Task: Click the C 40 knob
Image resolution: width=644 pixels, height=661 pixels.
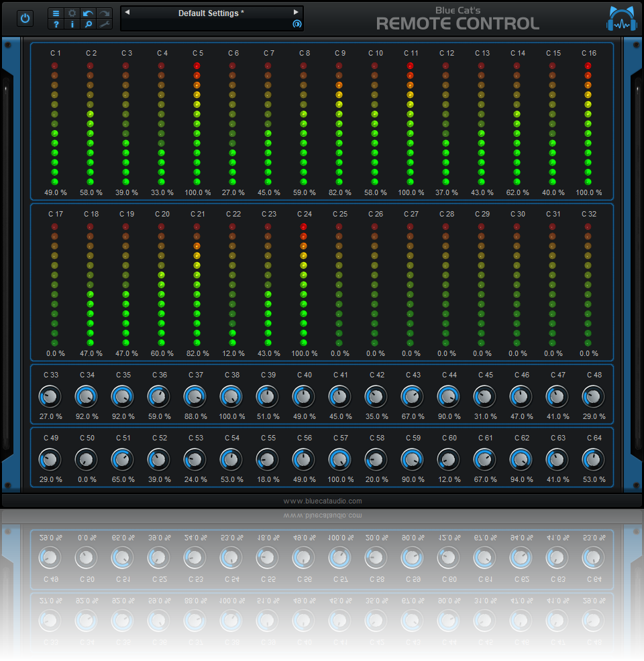Action: point(304,396)
